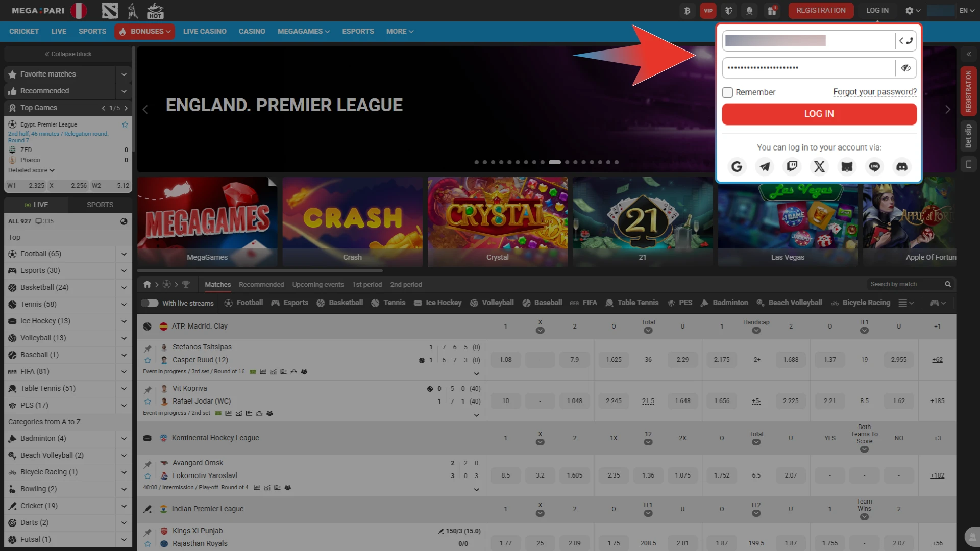Viewport: 980px width, 551px height.
Task: Favorite the Egypt Premier League match star
Action: 125,124
